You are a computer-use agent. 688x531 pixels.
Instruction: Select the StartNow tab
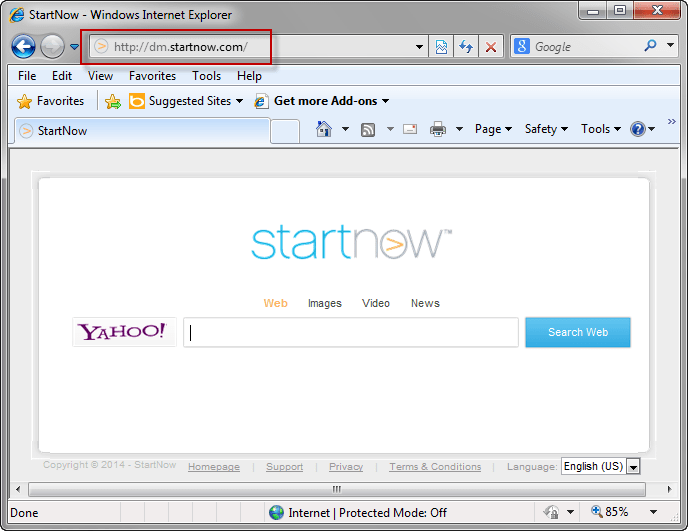[142, 131]
